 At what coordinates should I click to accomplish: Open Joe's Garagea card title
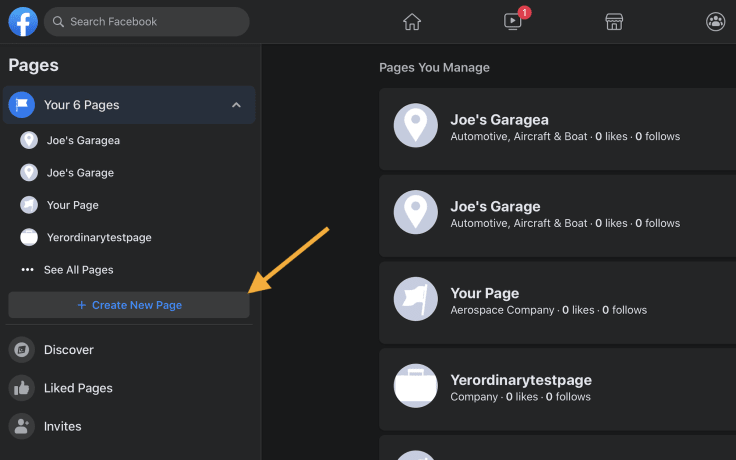[x=499, y=120]
